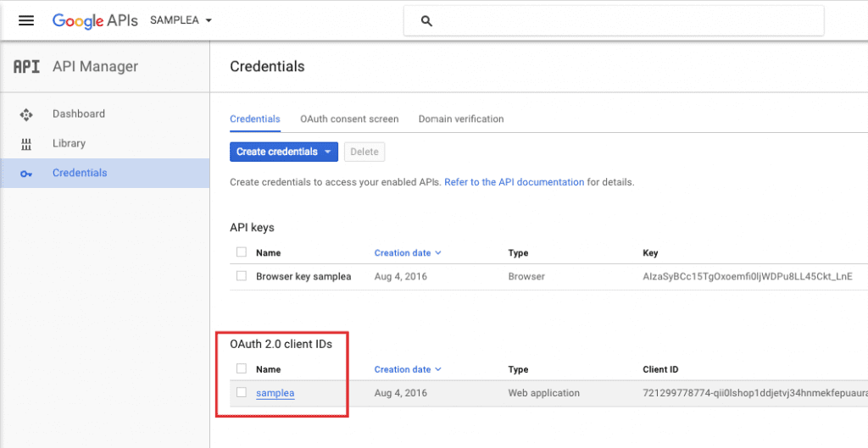This screenshot has width=868, height=448.
Task: Toggle the OAuth client IDs select-all checkbox
Action: [x=242, y=368]
